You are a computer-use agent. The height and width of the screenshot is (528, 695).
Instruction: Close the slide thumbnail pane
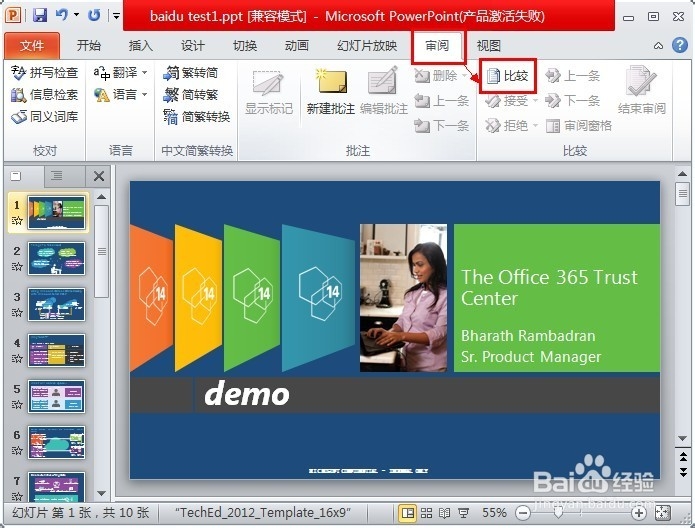99,176
